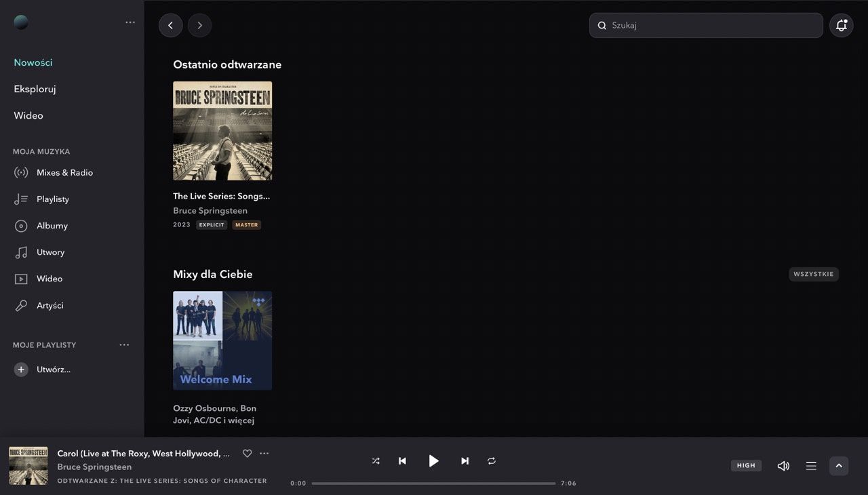Click the Artyści microphone icon
The width and height of the screenshot is (868, 495).
[x=21, y=305]
